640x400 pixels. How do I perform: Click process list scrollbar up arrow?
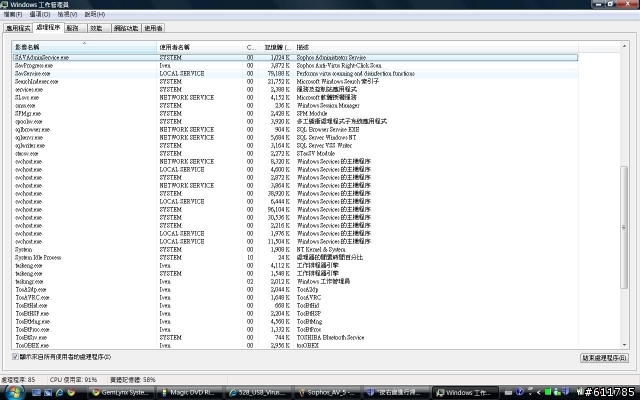click(624, 46)
